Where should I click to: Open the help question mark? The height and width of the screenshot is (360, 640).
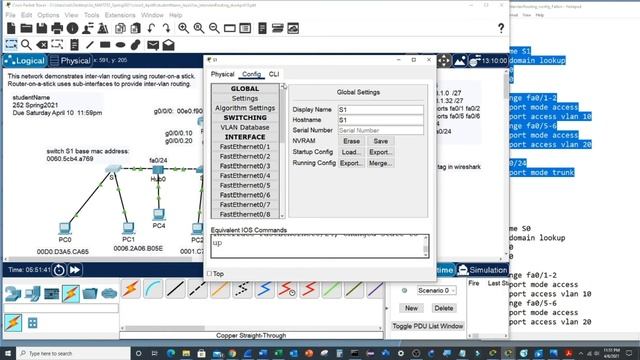(x=501, y=28)
